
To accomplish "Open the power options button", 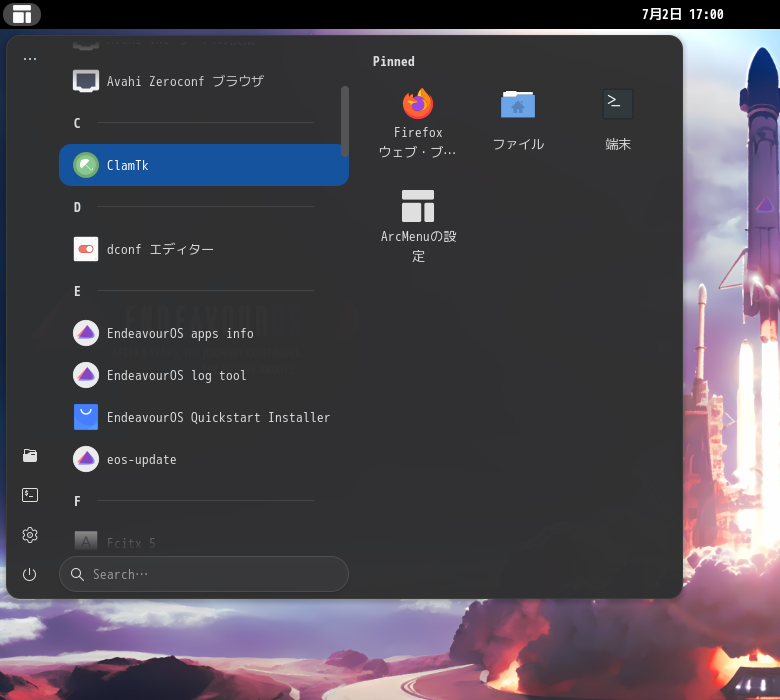I will tap(30, 574).
